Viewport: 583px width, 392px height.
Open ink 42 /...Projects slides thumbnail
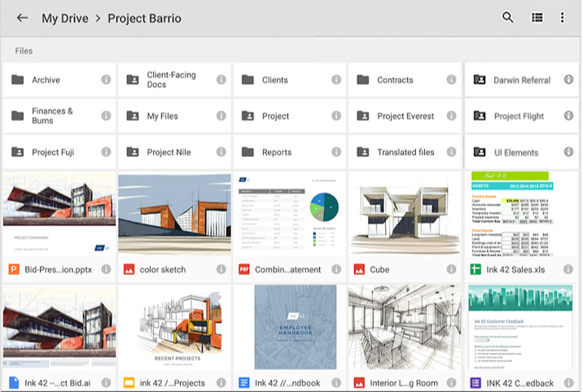coord(174,327)
